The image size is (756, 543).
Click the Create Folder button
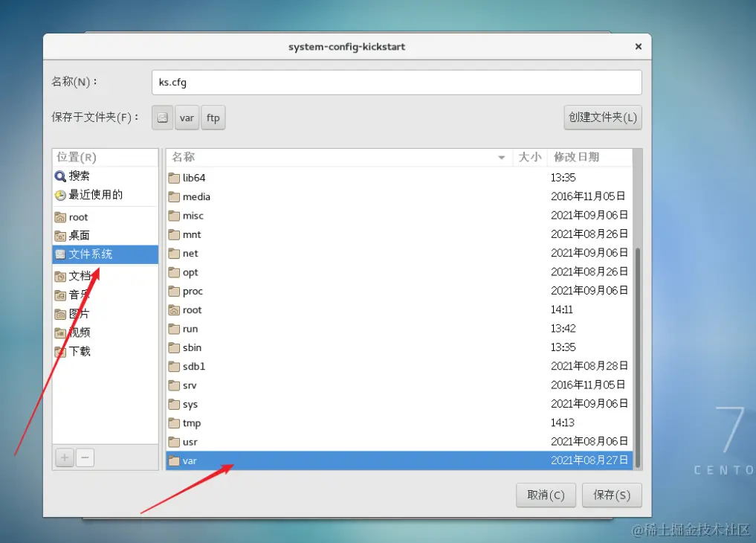[603, 118]
